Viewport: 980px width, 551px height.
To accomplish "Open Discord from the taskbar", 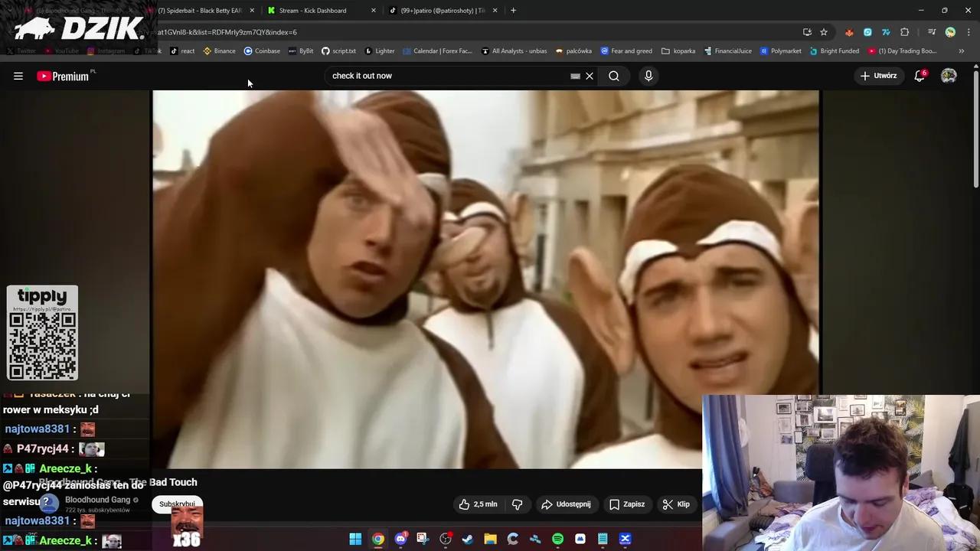I will click(400, 539).
